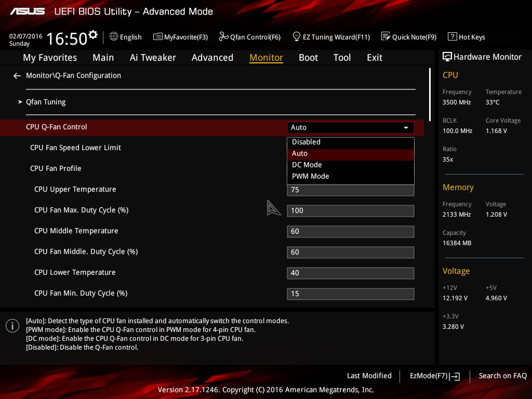Click the 16:50 clock display
This screenshot has width=532, height=399.
pos(67,38)
